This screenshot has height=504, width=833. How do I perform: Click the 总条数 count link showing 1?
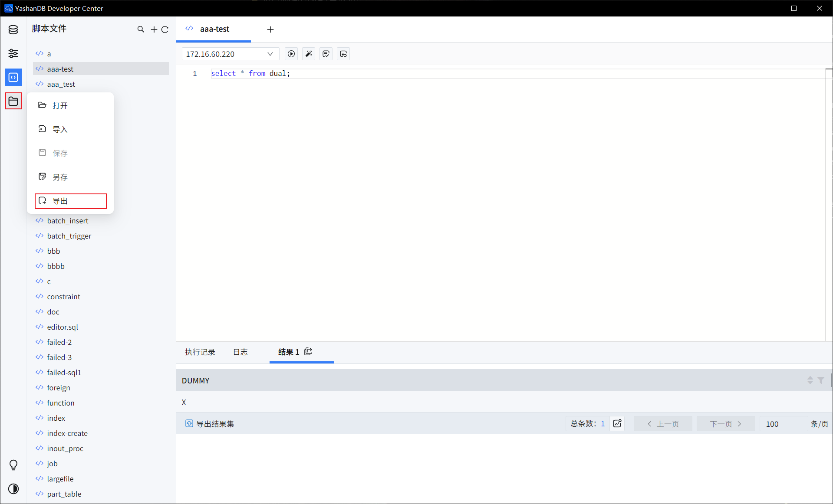603,424
